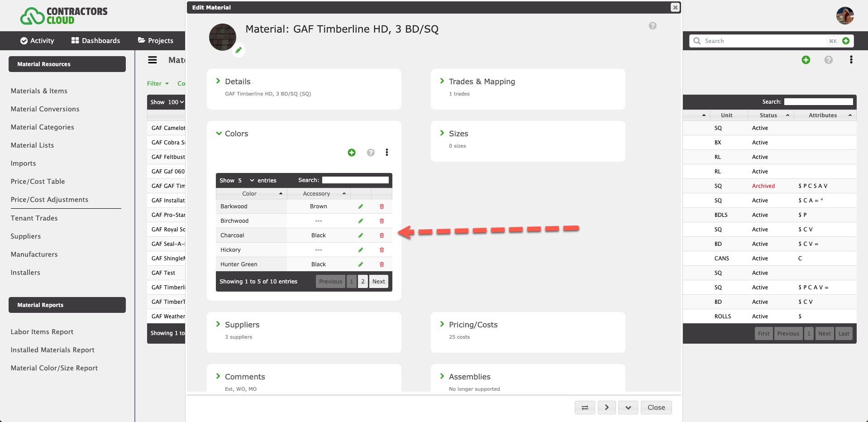Click the green plus in the top search bar
The width and height of the screenshot is (868, 422).
[x=846, y=41]
